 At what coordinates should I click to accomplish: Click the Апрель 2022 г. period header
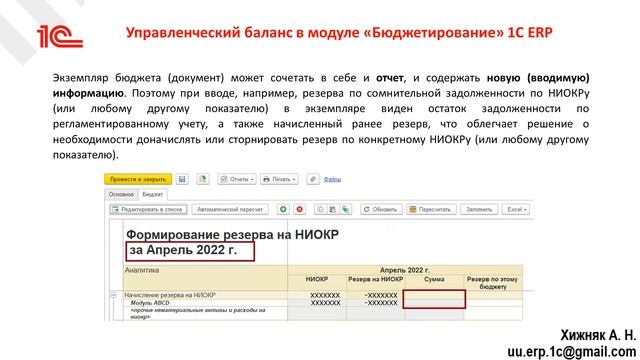point(404,270)
